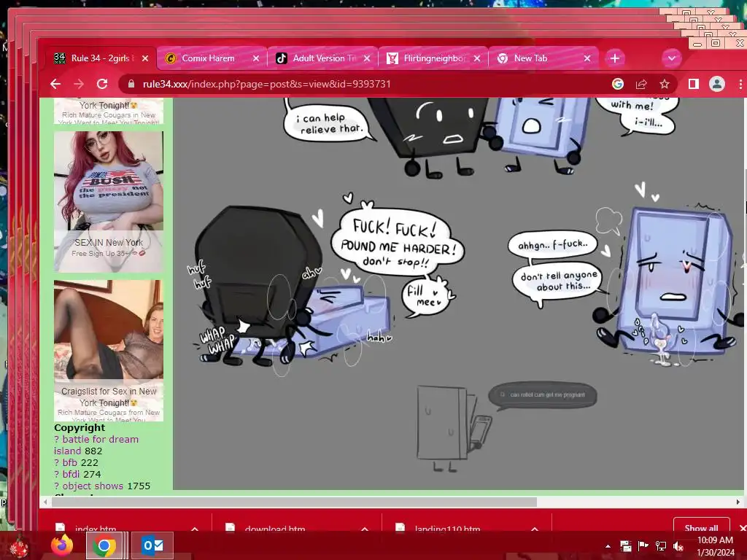The width and height of the screenshot is (747, 560).
Task: Click the scrollbar left arrow
Action: 45,502
